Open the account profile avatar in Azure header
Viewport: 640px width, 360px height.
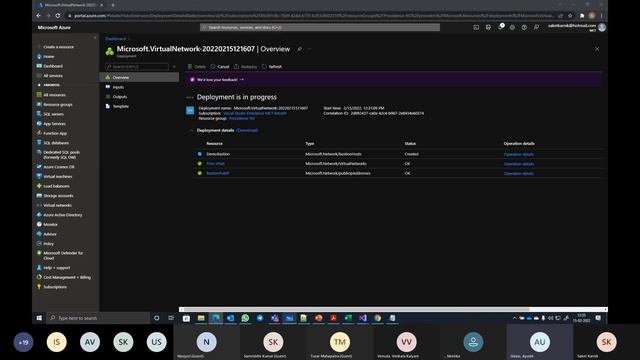[x=602, y=27]
